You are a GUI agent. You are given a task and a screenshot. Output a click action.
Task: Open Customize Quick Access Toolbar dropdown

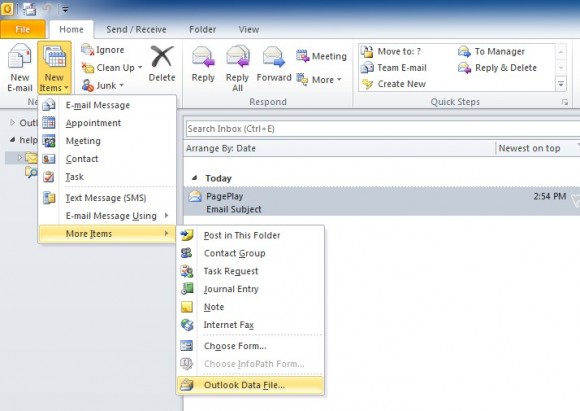point(65,9)
